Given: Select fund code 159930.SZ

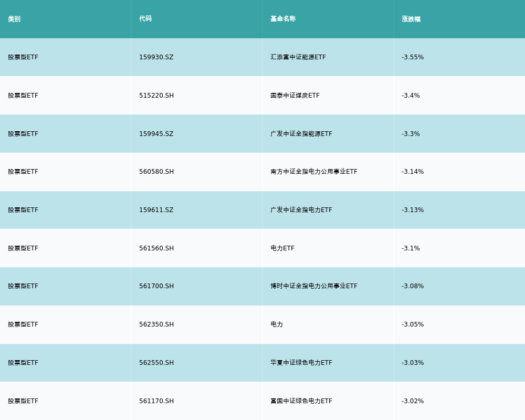Looking at the screenshot, I should (x=156, y=57).
